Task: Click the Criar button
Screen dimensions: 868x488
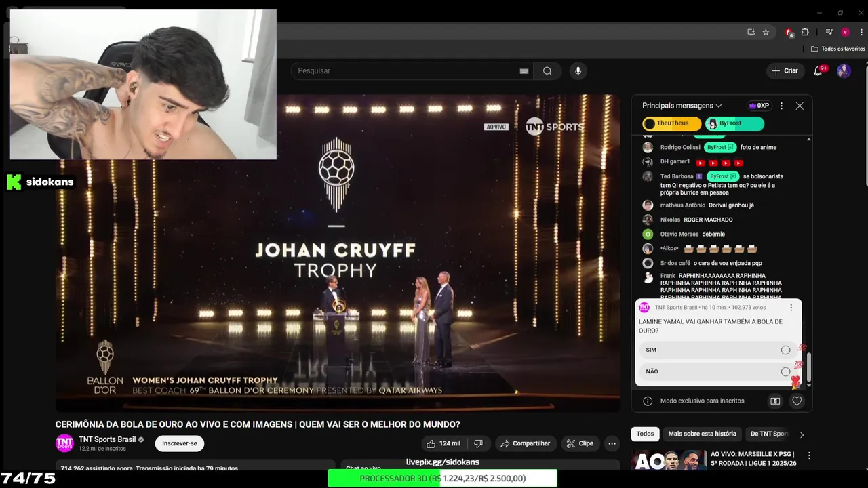Action: point(785,70)
